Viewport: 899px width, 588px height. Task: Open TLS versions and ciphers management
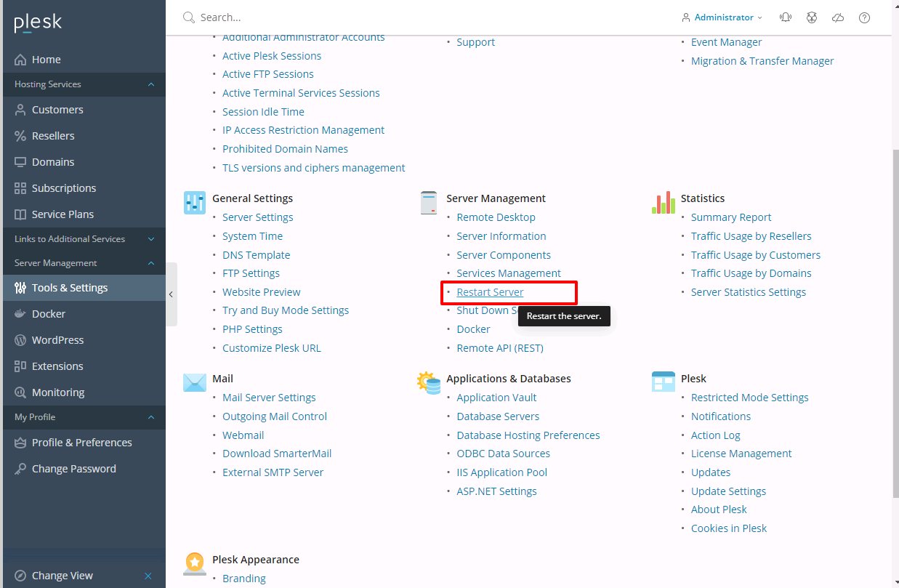[x=314, y=168]
